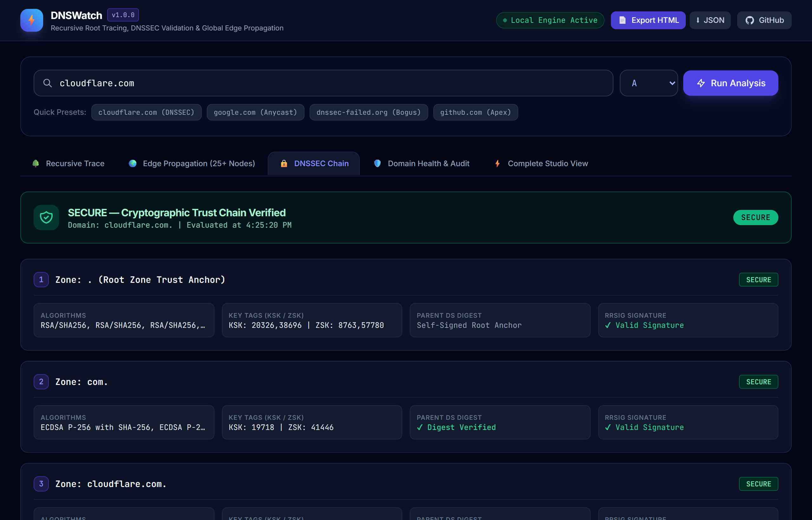
Task: Click the document icon in Export HTML
Action: [622, 20]
